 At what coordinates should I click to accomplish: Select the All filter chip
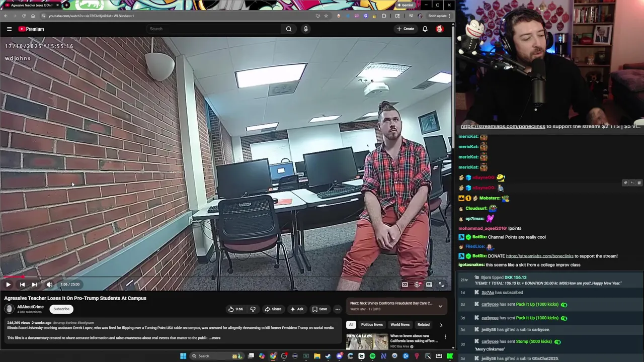click(351, 325)
